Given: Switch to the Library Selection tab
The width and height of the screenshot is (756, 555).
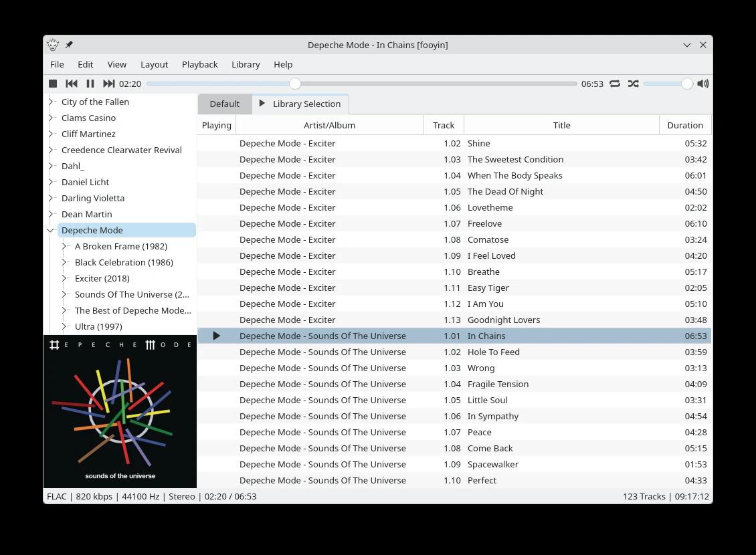Looking at the screenshot, I should click(x=300, y=104).
